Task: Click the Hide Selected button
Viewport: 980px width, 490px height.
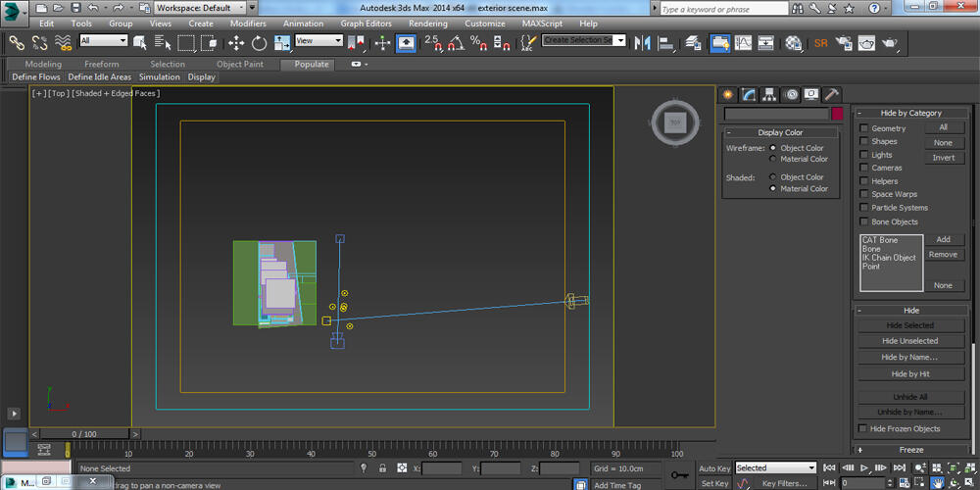Action: [910, 325]
